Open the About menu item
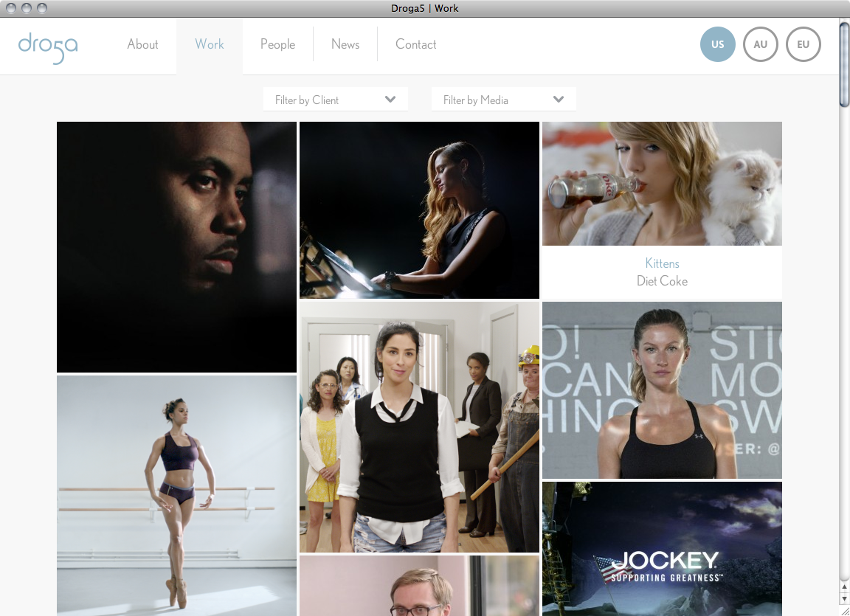The width and height of the screenshot is (850, 616). pyautogui.click(x=142, y=44)
